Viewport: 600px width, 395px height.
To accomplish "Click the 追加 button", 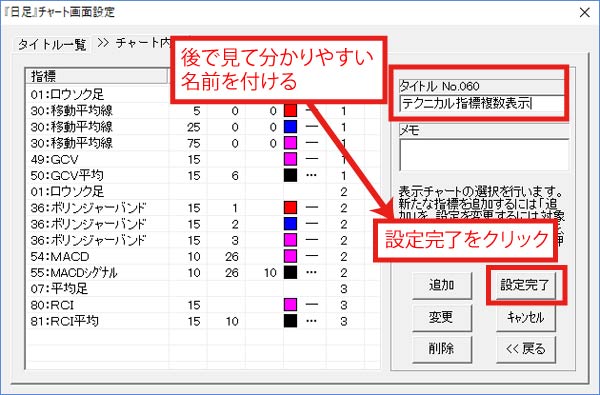I will click(x=442, y=285).
